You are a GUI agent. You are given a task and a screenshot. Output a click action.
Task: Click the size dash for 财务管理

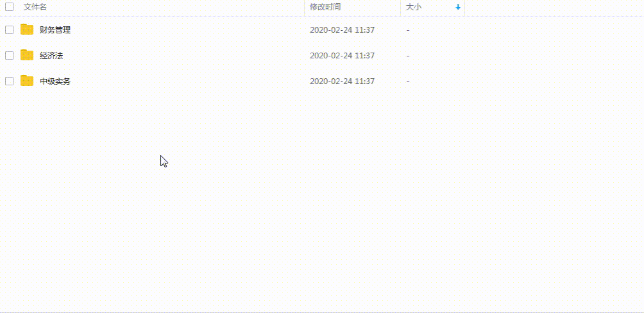coord(408,30)
